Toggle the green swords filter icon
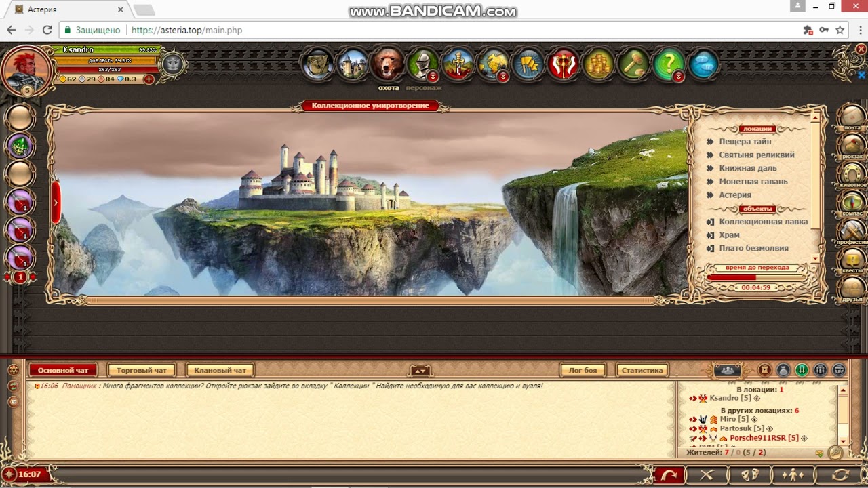Viewport: 868px width, 488px height. click(x=802, y=370)
